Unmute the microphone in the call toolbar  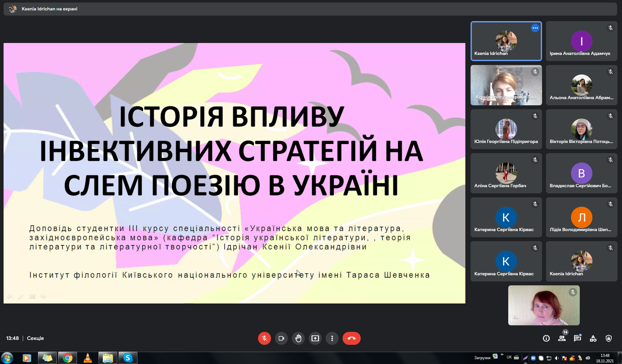point(264,338)
